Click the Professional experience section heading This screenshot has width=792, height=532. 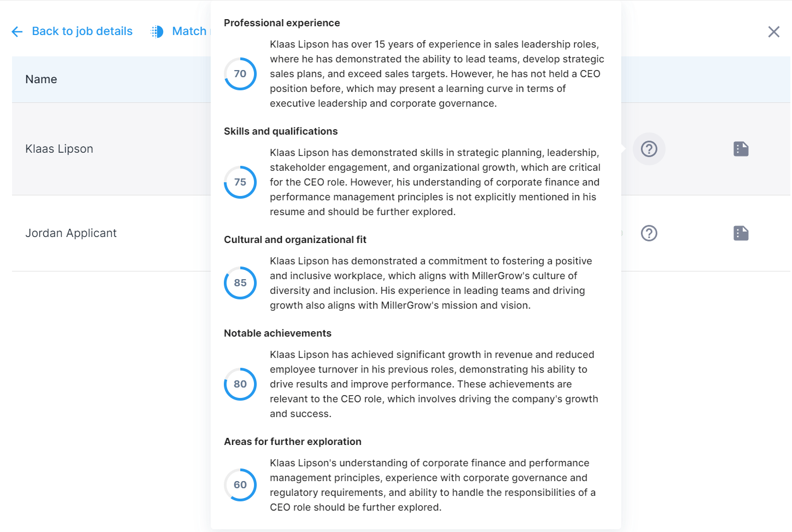pyautogui.click(x=282, y=23)
